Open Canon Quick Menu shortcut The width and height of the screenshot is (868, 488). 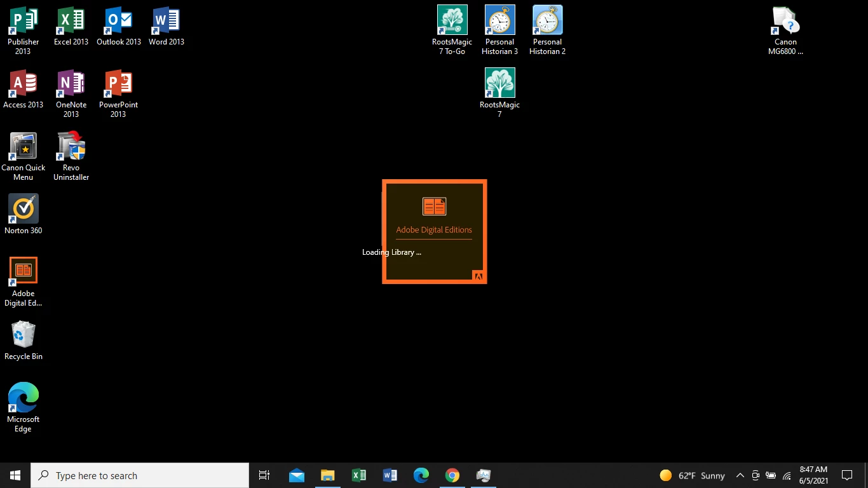tap(24, 156)
